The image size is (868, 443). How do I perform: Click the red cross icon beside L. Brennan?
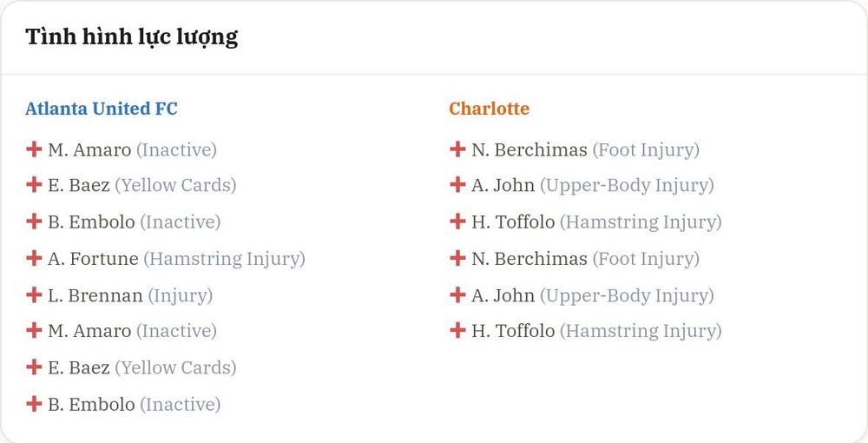[x=34, y=294]
